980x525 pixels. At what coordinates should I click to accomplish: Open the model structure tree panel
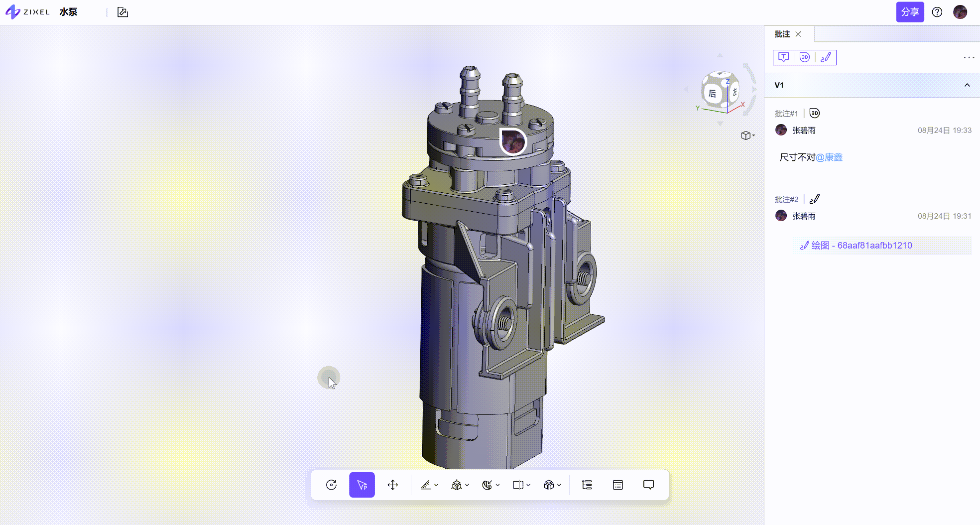(587, 485)
